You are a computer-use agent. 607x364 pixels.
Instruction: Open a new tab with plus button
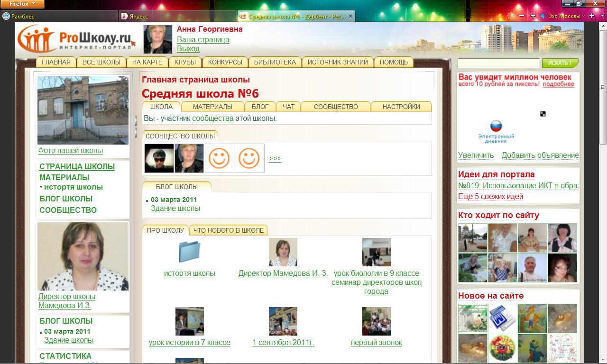(592, 16)
